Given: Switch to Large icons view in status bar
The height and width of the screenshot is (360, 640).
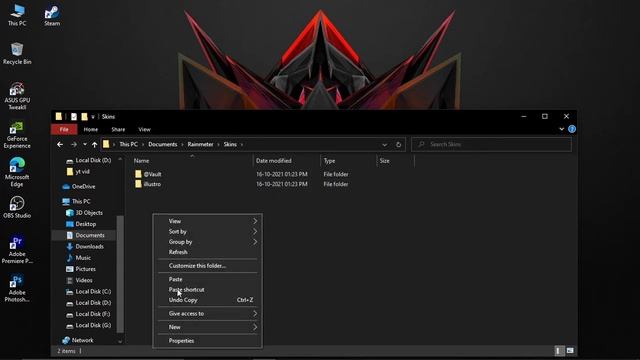Looking at the screenshot, I should click(570, 351).
